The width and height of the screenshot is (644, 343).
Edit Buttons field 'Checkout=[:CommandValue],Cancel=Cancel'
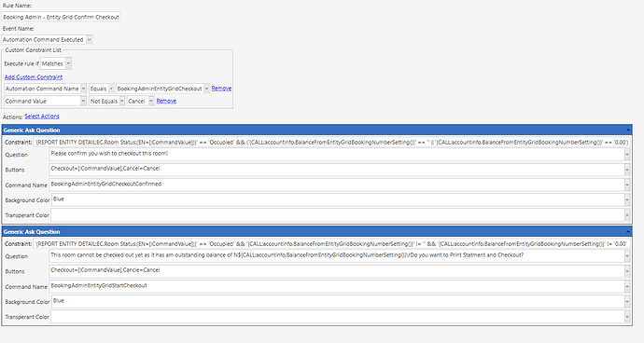336,170
